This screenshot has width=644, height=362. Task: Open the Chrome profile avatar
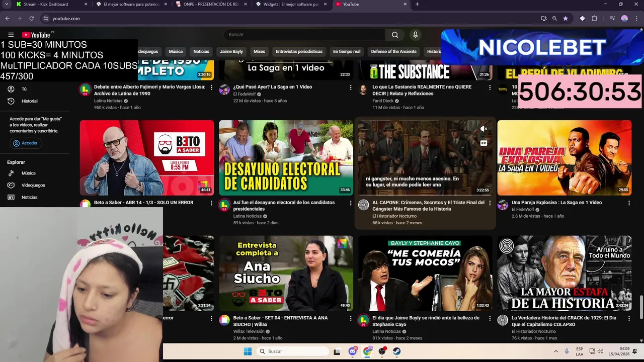tap(624, 18)
